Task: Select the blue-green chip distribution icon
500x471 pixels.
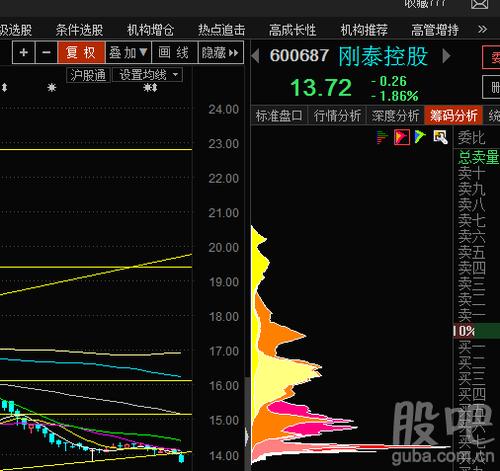Action: pos(420,137)
